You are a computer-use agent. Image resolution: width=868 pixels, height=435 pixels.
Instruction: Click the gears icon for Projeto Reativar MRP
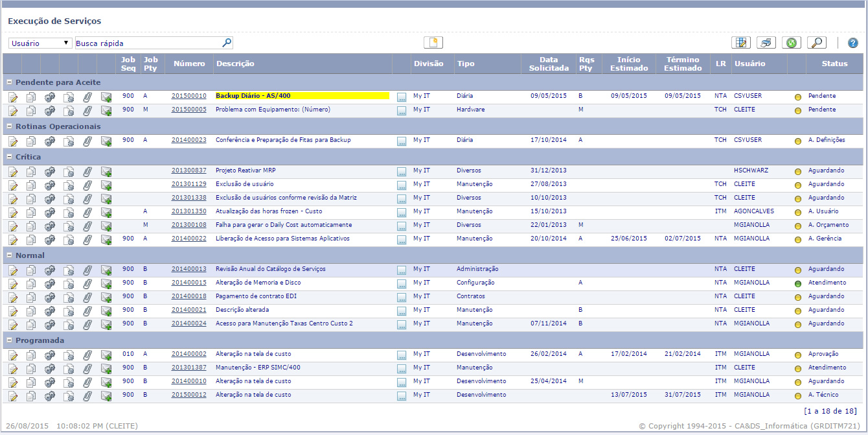click(x=50, y=171)
